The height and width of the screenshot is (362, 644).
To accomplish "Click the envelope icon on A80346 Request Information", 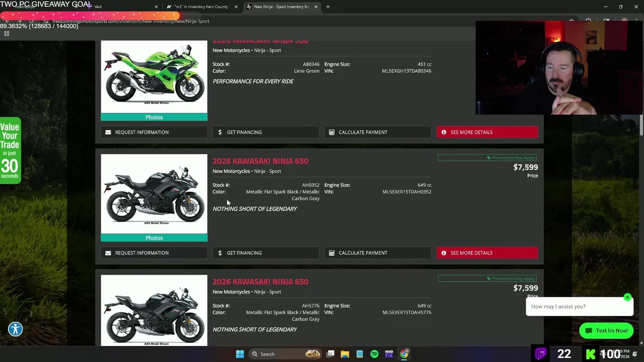I will coord(108,132).
